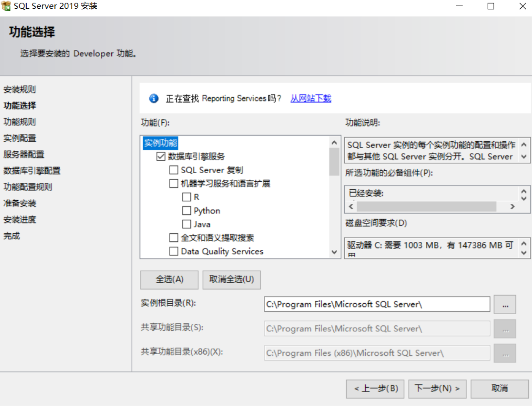Disable the 数据库引擎服务 checkbox
This screenshot has width=532, height=406.
coord(160,156)
